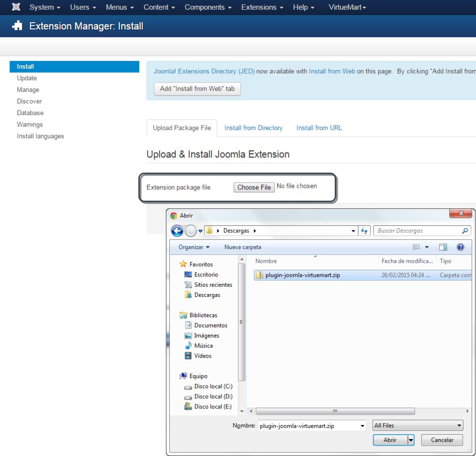The height and width of the screenshot is (456, 476).
Task: Open Joomla! Extensions Directory (JED) link
Action: tap(204, 71)
